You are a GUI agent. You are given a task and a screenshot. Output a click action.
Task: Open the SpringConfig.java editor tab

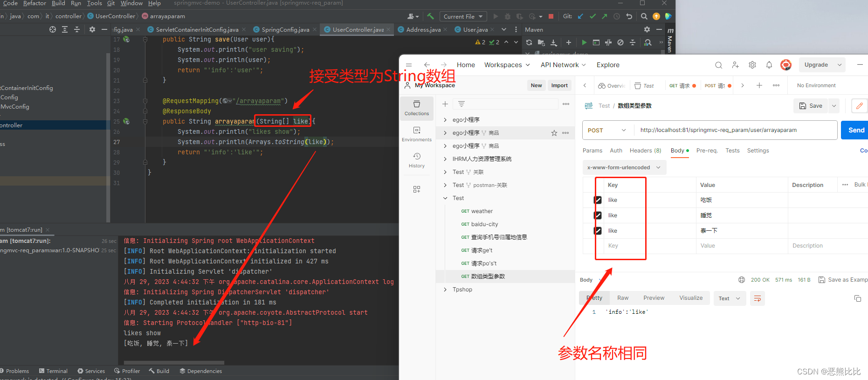pyautogui.click(x=285, y=29)
